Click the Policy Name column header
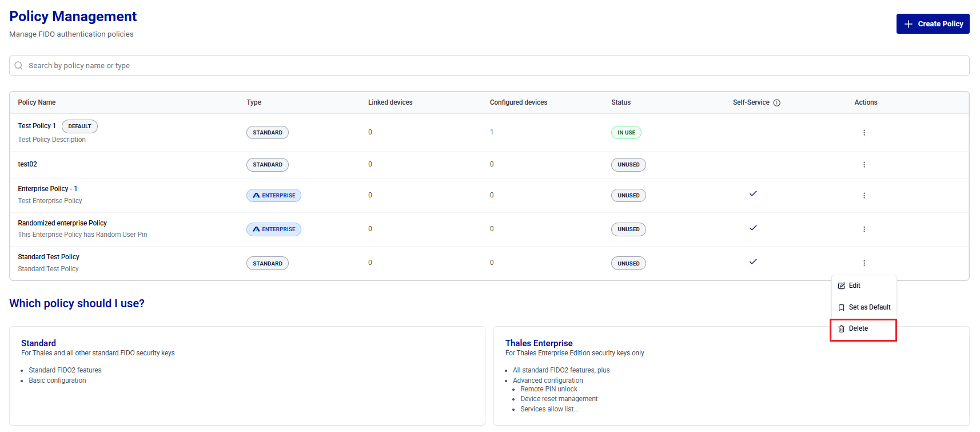980x432 pixels. point(37,102)
